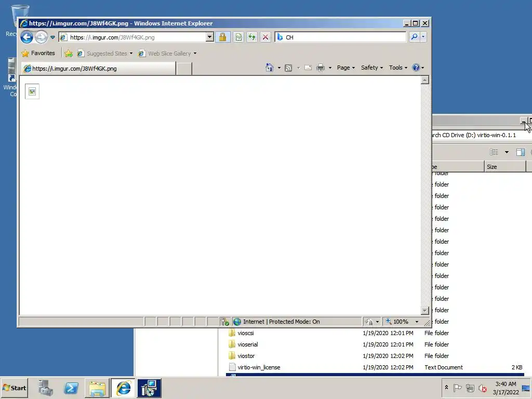Image resolution: width=532 pixels, height=399 pixels.
Task: Open Web Slice Gallery link
Action: click(167, 54)
